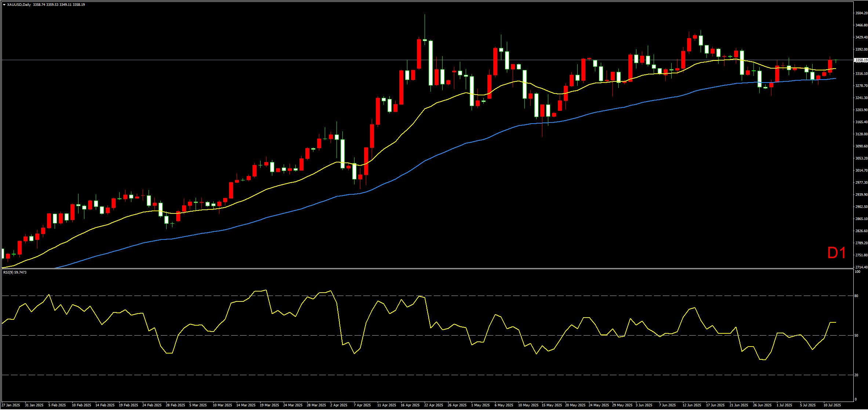
Task: Click the RSI 100 scale label
Action: pos(857,272)
